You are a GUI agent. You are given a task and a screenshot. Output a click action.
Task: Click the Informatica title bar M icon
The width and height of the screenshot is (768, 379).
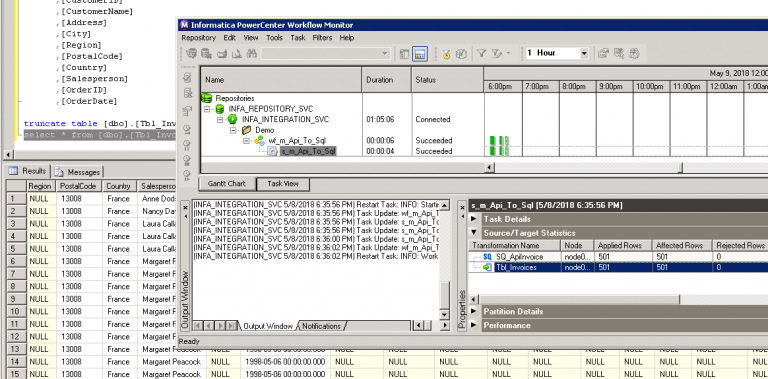184,25
